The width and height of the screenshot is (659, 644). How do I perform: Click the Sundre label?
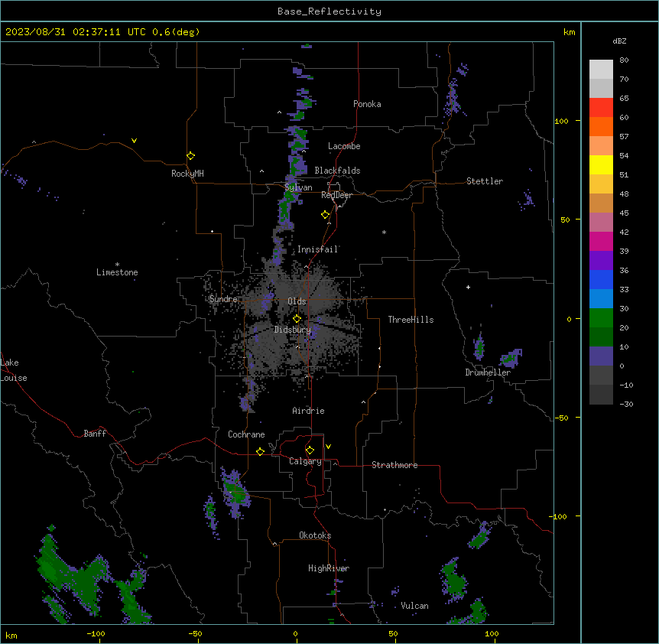coord(223,299)
